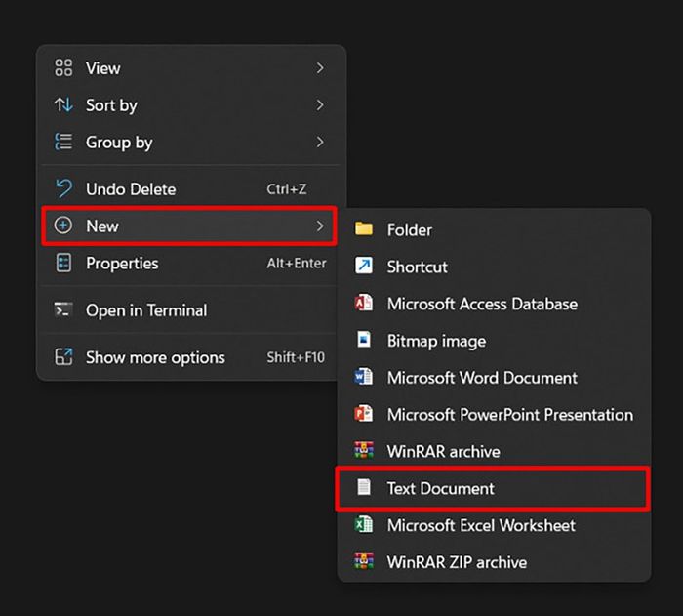Image resolution: width=683 pixels, height=616 pixels.
Task: Click the Microsoft Word Document icon
Action: click(x=364, y=377)
